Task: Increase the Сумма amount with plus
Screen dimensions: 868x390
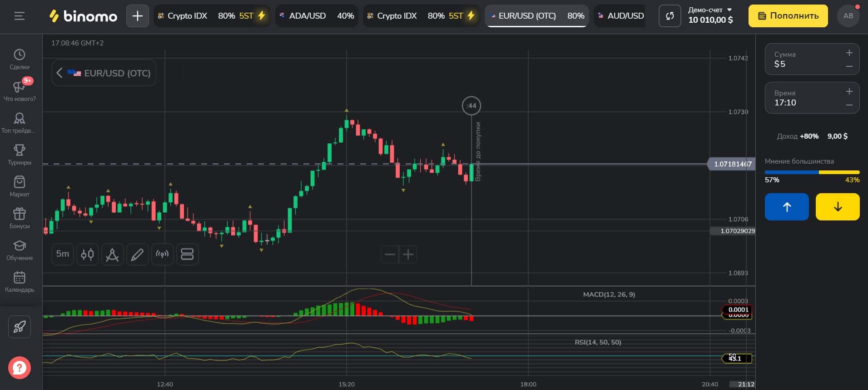Action: tap(849, 53)
